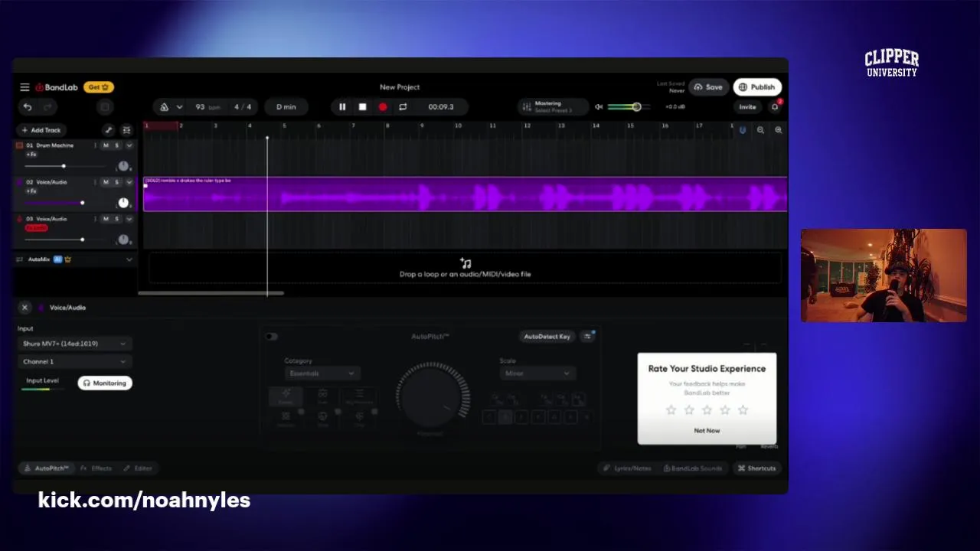Add Fx to the Drum Machine track
This screenshot has height=551, width=980.
pos(31,155)
